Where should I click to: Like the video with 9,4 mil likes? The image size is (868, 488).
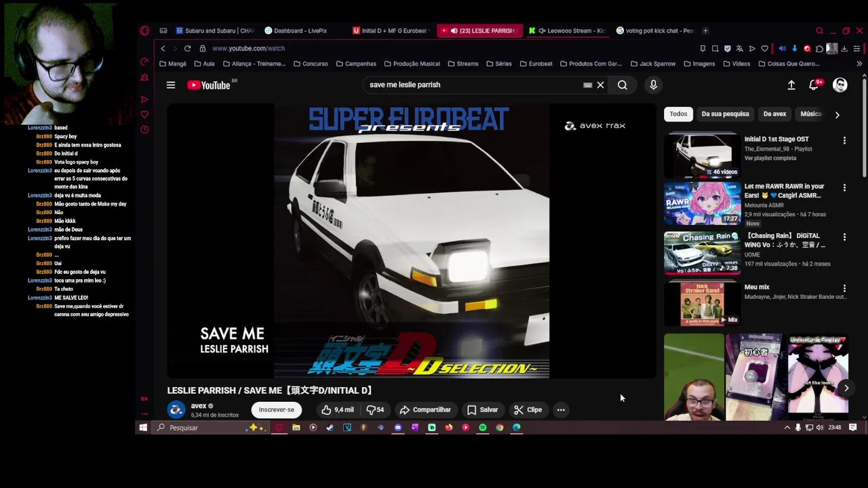click(338, 409)
